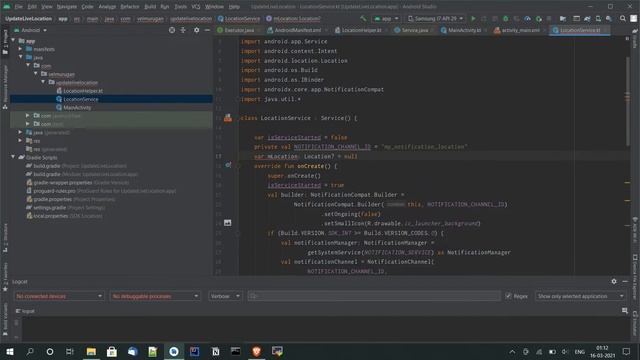Click the ENG language indicator in tray

click(580, 351)
